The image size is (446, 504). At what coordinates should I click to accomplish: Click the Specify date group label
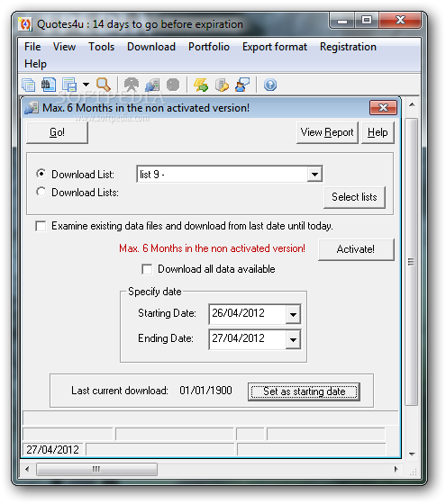tap(154, 292)
